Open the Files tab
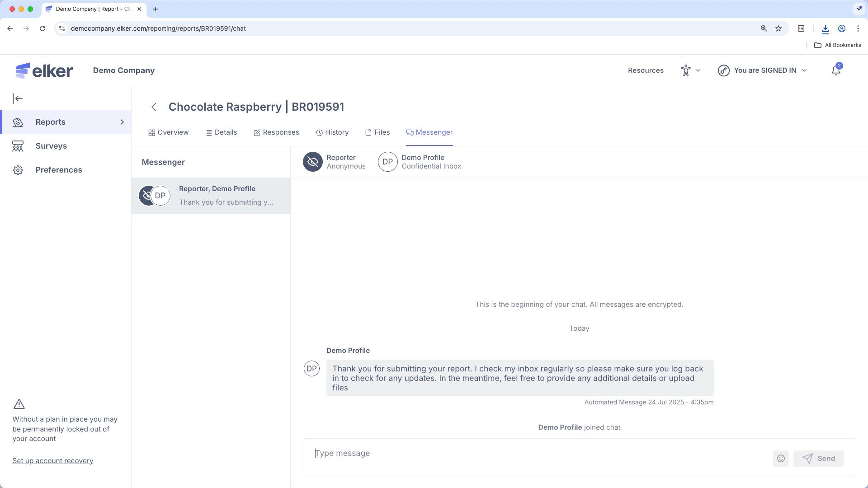Screen dimensions: 868x488 pos(377,132)
